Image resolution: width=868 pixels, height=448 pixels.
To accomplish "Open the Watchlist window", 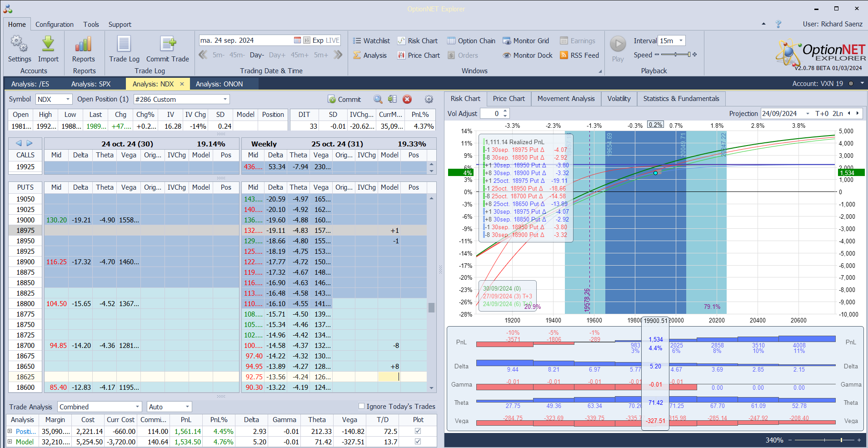I will pos(371,41).
